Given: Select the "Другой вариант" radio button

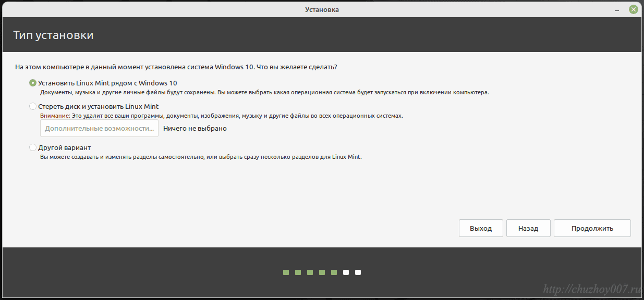Looking at the screenshot, I should coord(33,147).
